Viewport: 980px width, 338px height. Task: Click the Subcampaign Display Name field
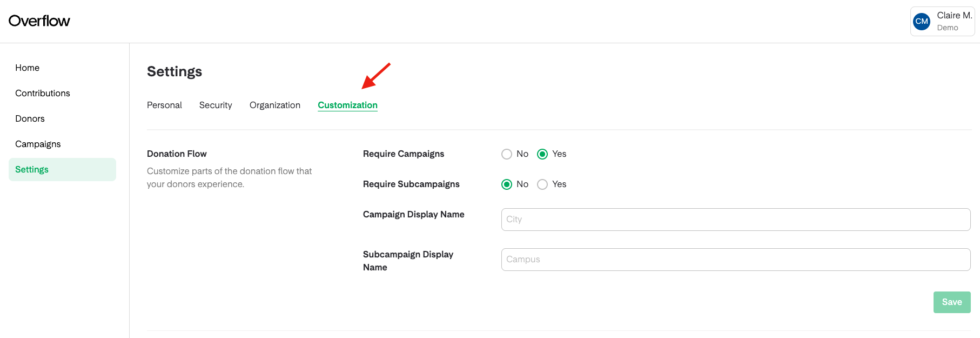click(736, 260)
